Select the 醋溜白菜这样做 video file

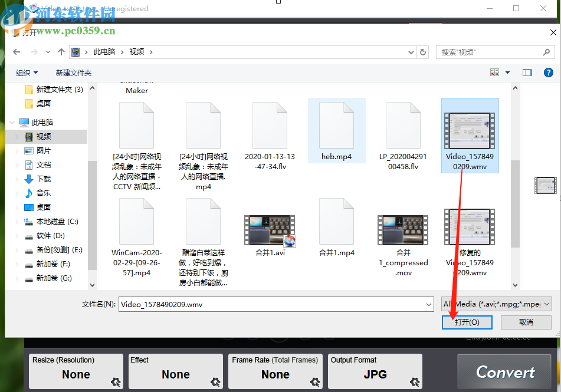pyautogui.click(x=203, y=242)
